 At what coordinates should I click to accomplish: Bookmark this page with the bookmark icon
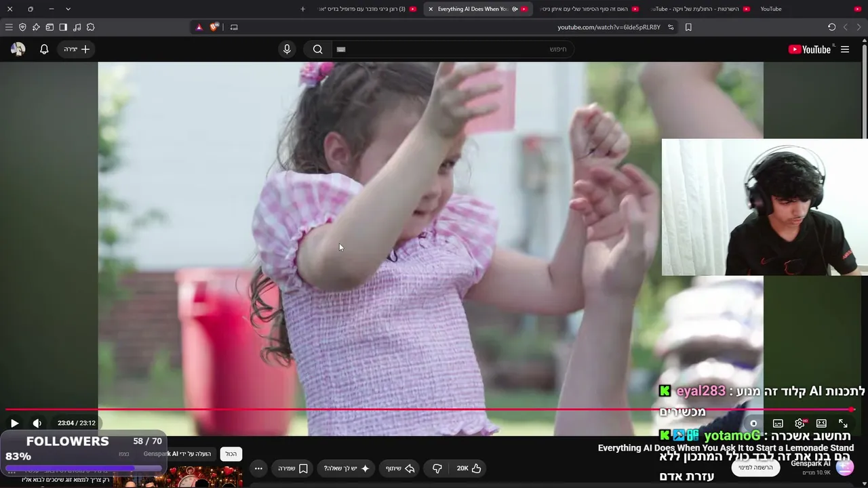688,27
